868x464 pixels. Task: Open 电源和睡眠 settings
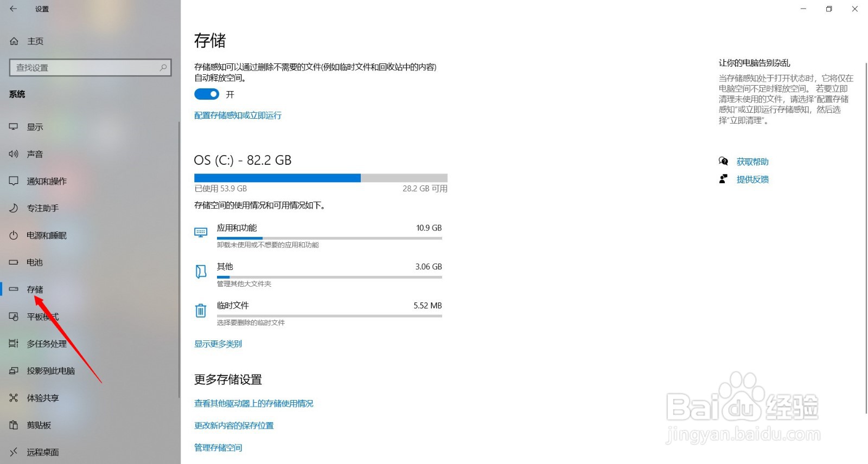[x=47, y=235]
